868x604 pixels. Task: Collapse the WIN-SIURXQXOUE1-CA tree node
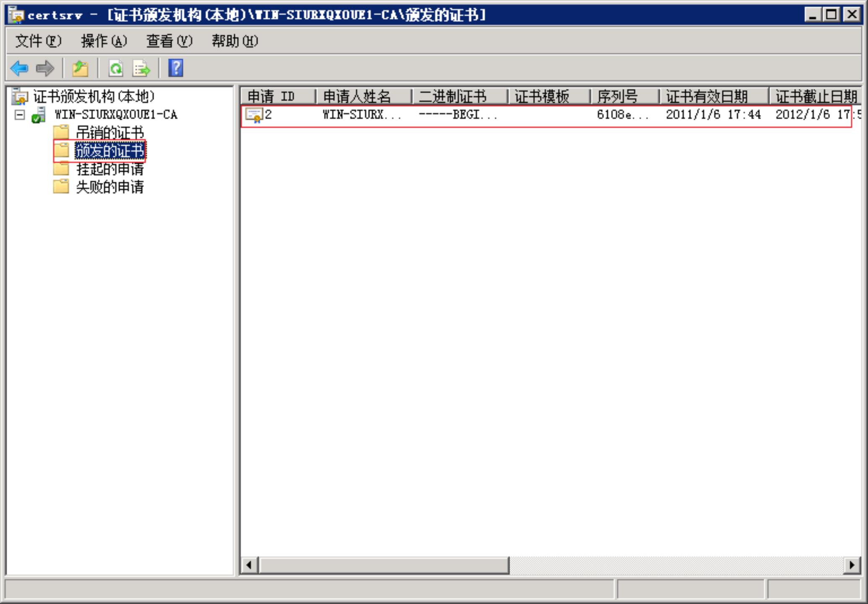pos(20,115)
